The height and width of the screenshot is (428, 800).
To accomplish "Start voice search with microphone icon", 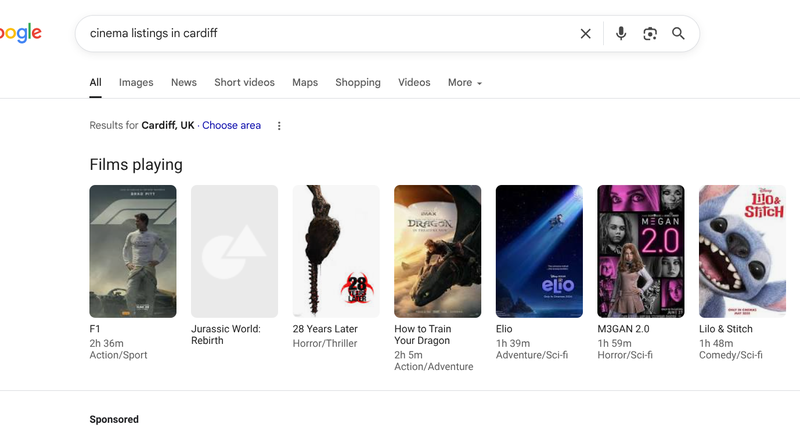I will (x=620, y=34).
